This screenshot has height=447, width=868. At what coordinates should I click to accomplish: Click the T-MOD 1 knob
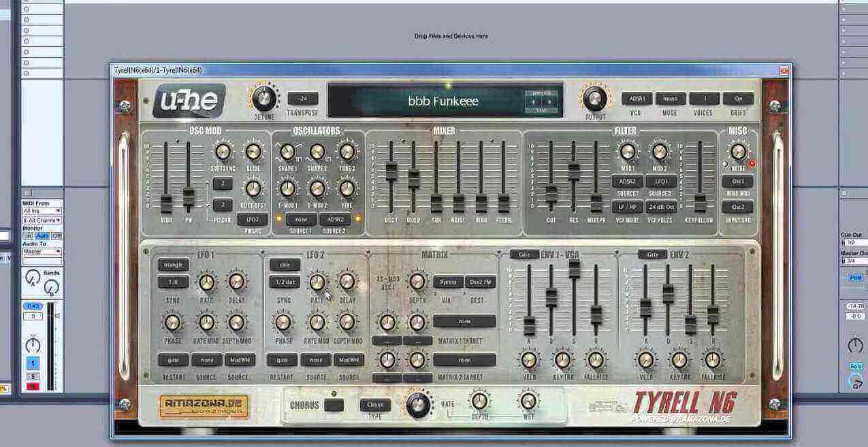pos(287,188)
